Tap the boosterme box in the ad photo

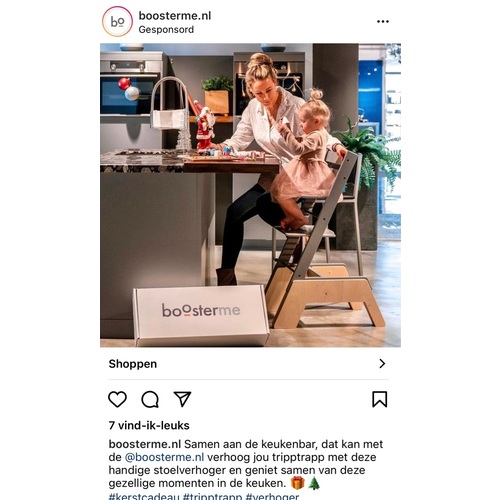pyautogui.click(x=201, y=315)
